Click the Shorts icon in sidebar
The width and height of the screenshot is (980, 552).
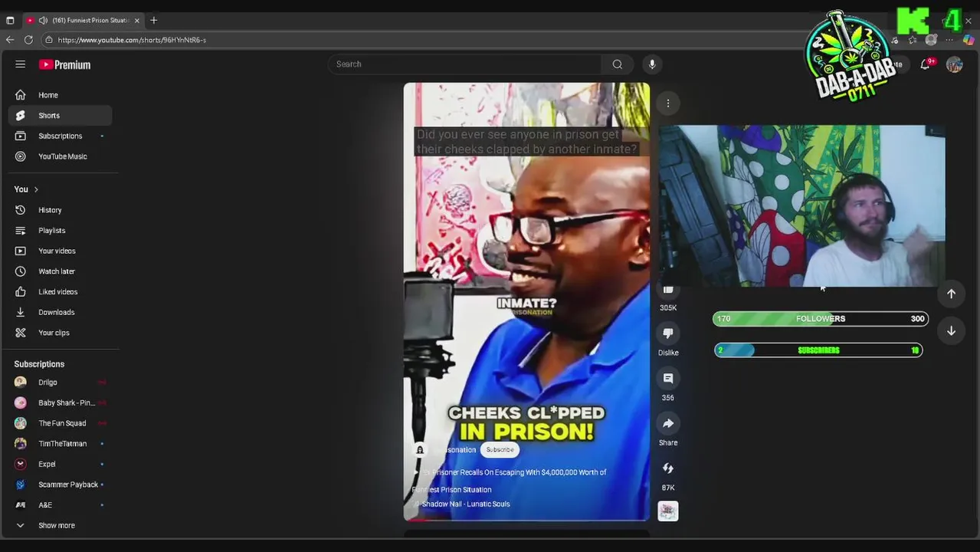[21, 116]
